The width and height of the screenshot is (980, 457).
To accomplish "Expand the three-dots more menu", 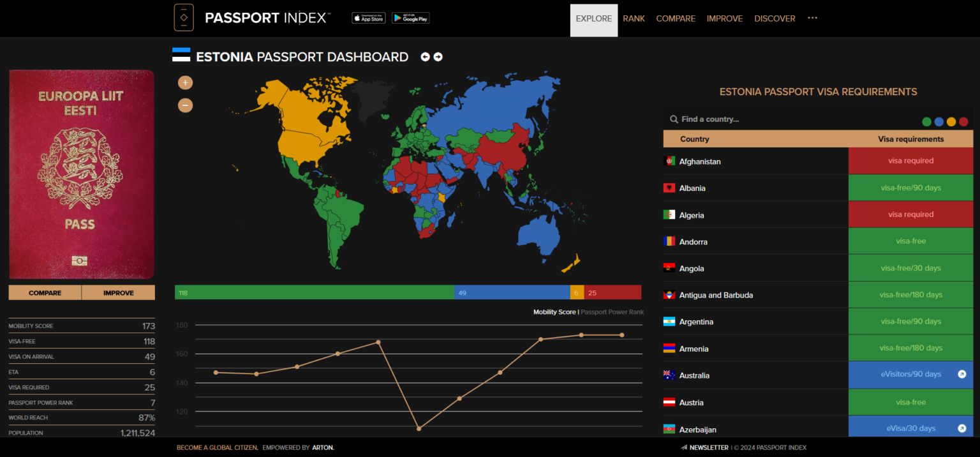I will pos(812,18).
